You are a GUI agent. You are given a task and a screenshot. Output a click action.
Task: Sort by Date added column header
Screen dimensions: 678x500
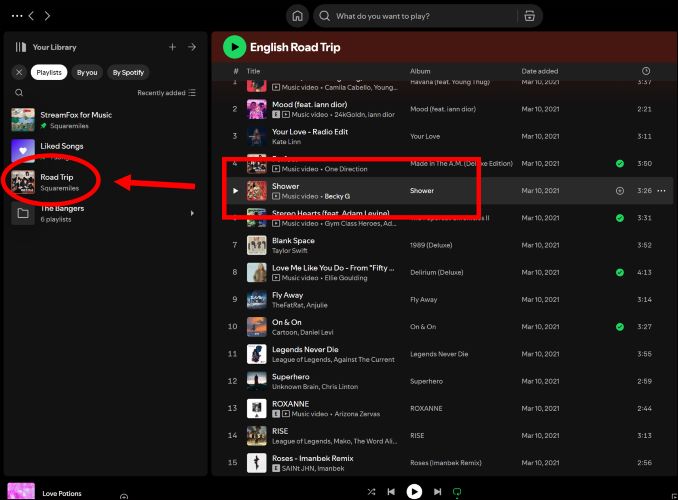540,71
